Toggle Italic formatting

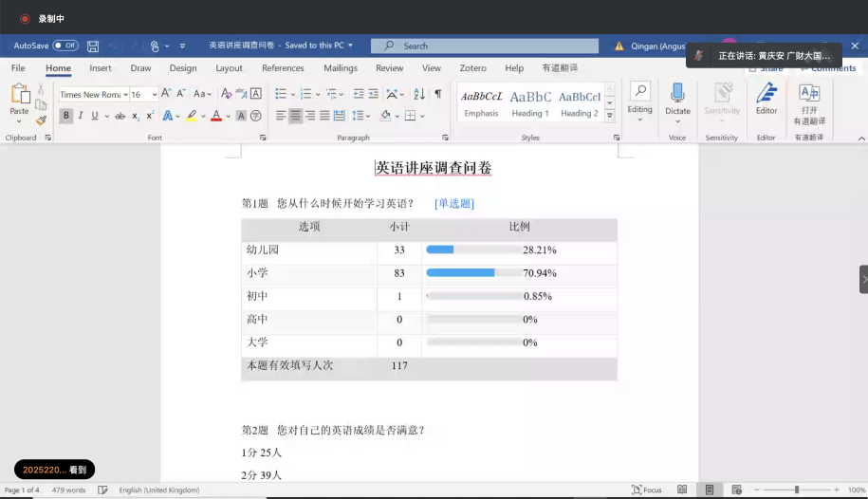coord(81,116)
